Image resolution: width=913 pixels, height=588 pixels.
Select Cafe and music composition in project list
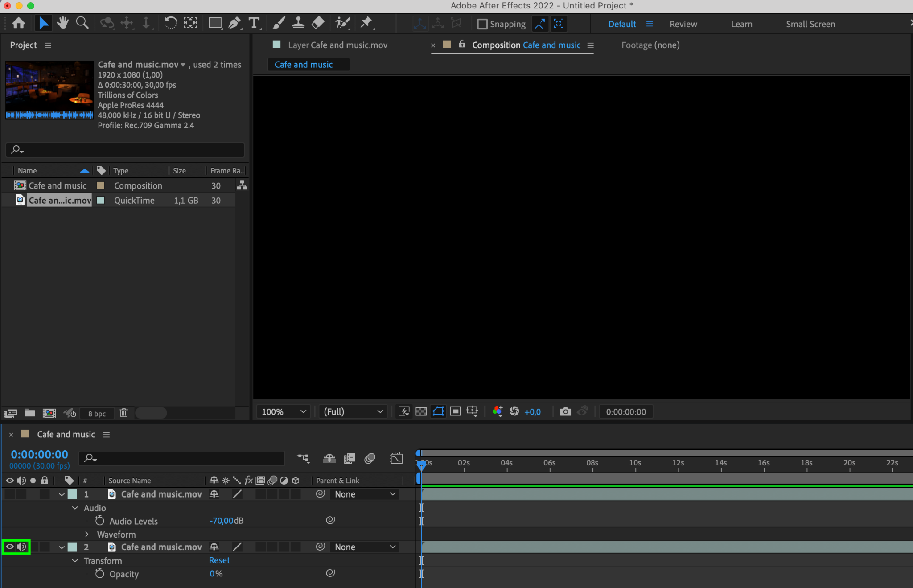tap(58, 185)
